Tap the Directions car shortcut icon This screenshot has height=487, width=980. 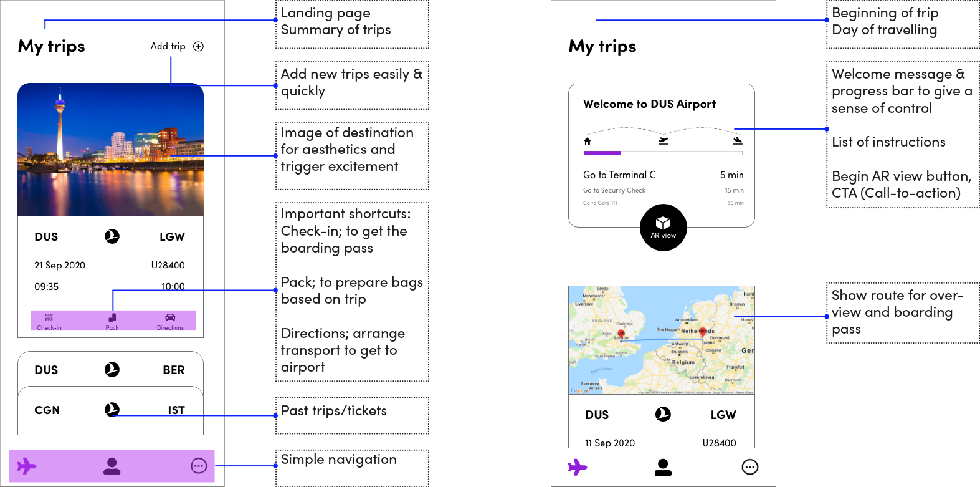[x=170, y=318]
